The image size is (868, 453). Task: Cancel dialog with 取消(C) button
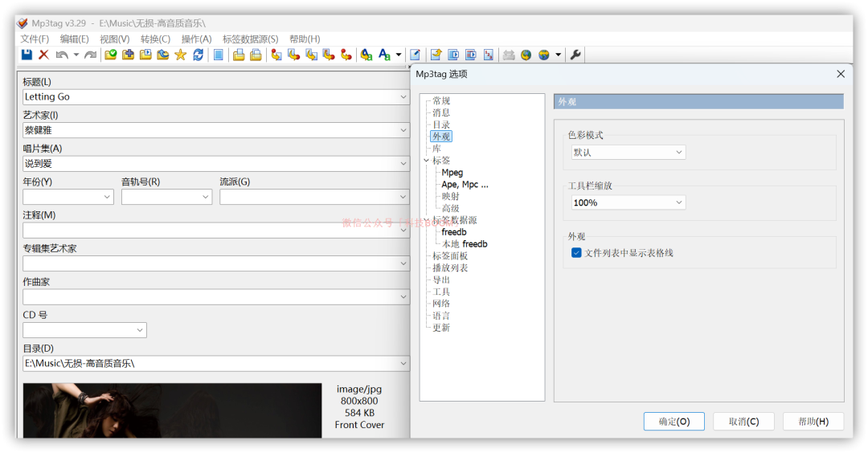(x=743, y=422)
